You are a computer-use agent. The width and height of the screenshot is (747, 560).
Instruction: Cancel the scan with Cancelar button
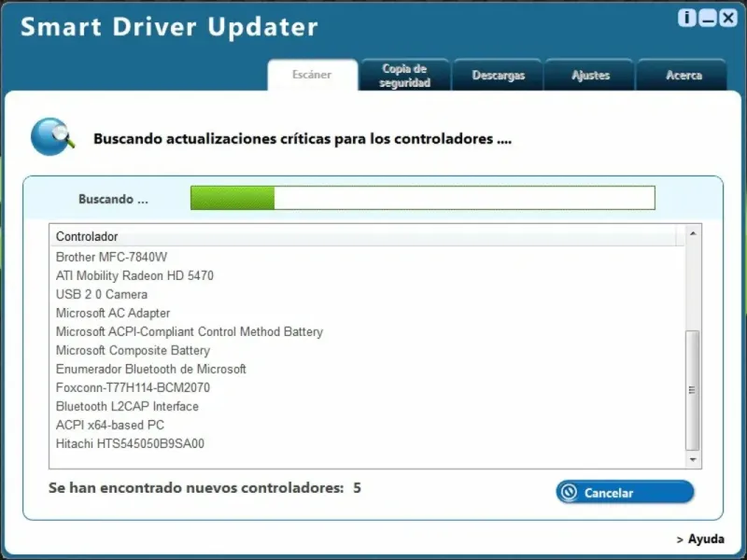pyautogui.click(x=625, y=492)
